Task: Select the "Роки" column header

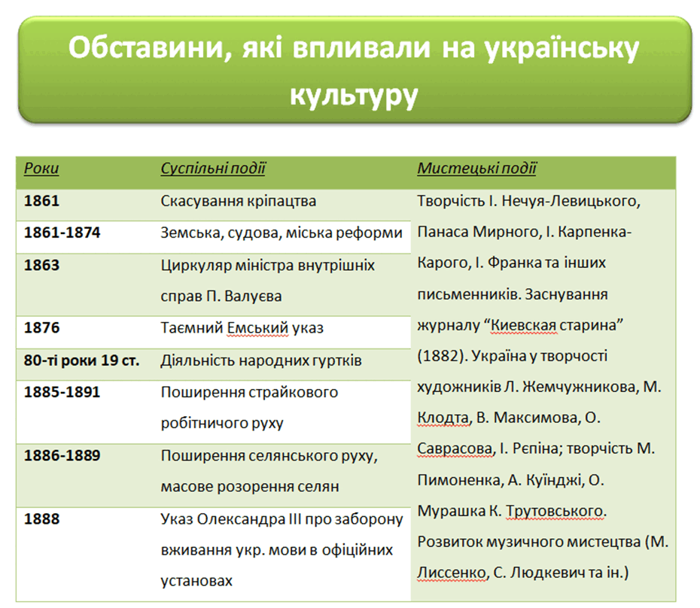Action: click(x=41, y=169)
